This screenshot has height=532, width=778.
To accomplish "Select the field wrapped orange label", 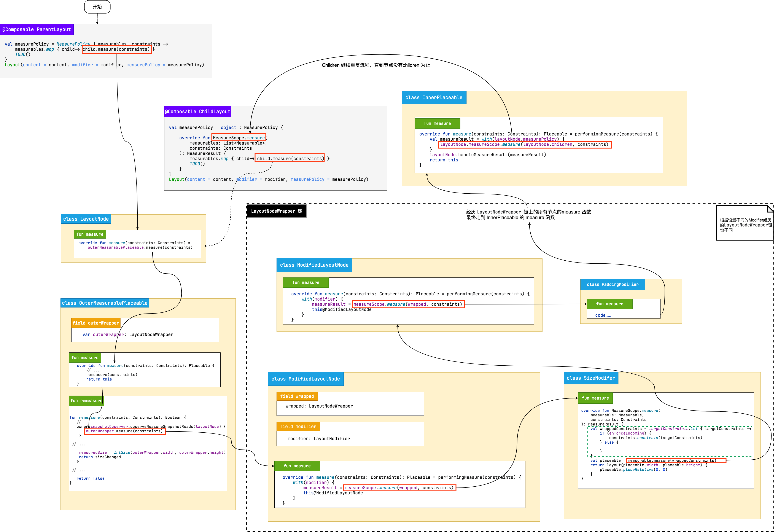I will tap(297, 396).
